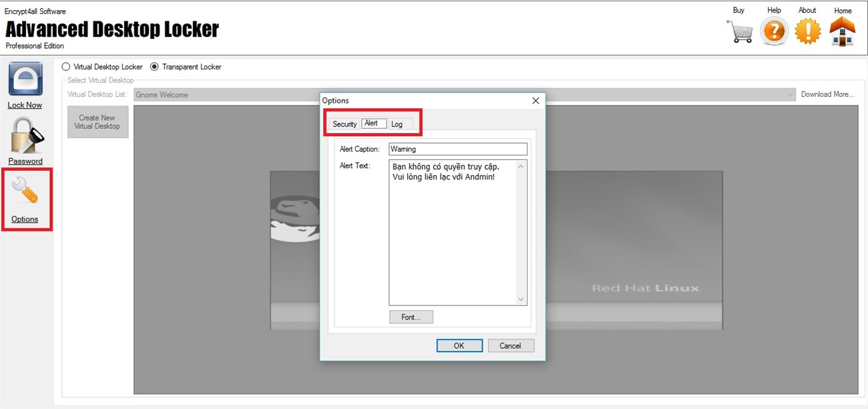Image resolution: width=868 pixels, height=409 pixels.
Task: Click the Download More link
Action: point(827,94)
